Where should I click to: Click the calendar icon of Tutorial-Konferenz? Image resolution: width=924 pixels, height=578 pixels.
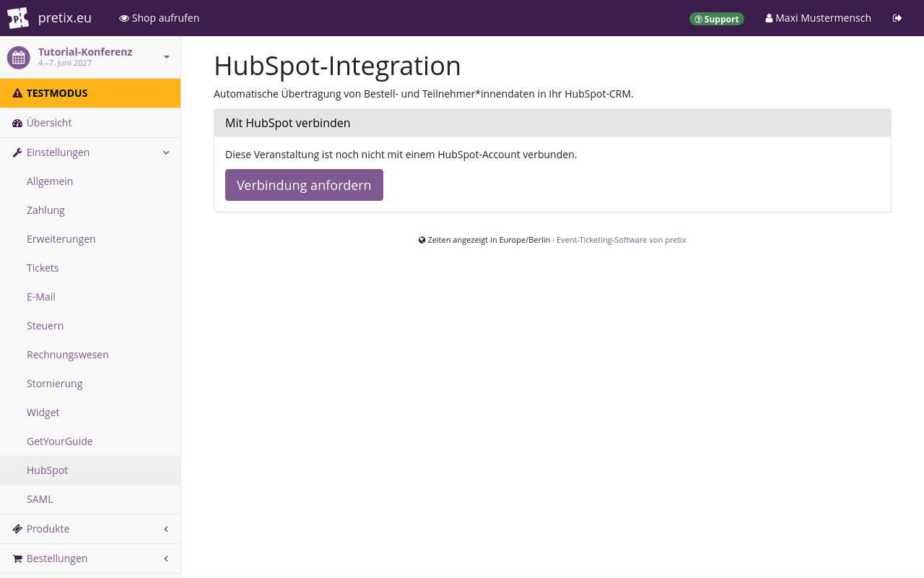[x=19, y=57]
